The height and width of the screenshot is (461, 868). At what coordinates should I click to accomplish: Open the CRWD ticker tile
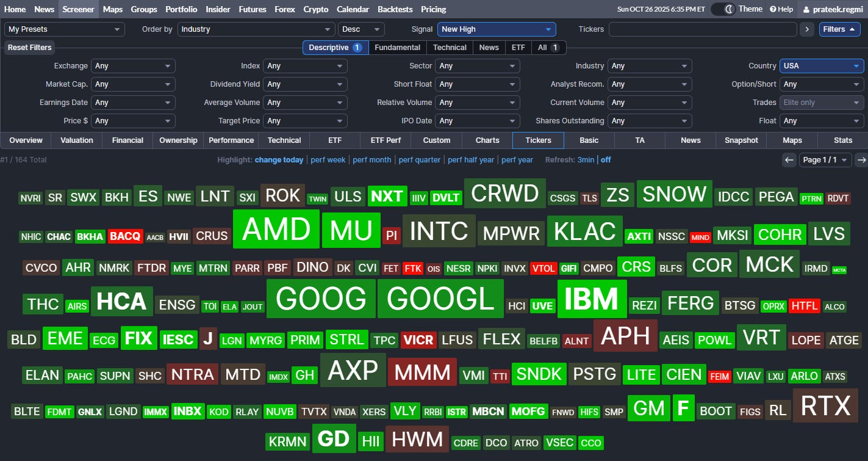click(505, 194)
